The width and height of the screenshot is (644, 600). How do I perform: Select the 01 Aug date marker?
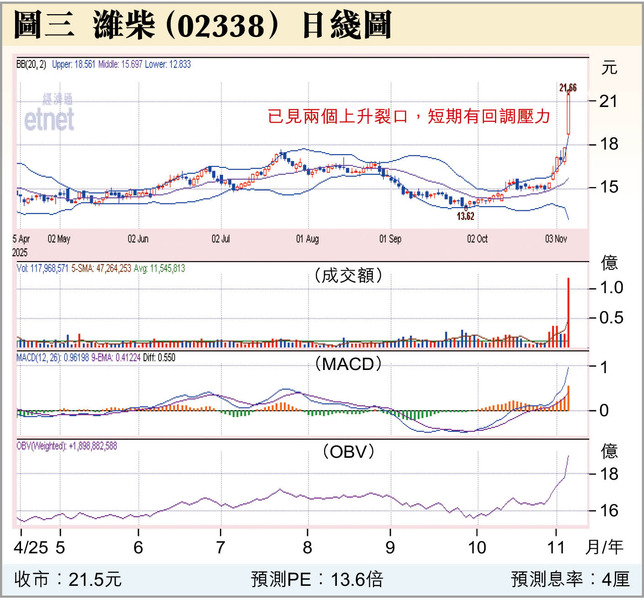point(307,240)
